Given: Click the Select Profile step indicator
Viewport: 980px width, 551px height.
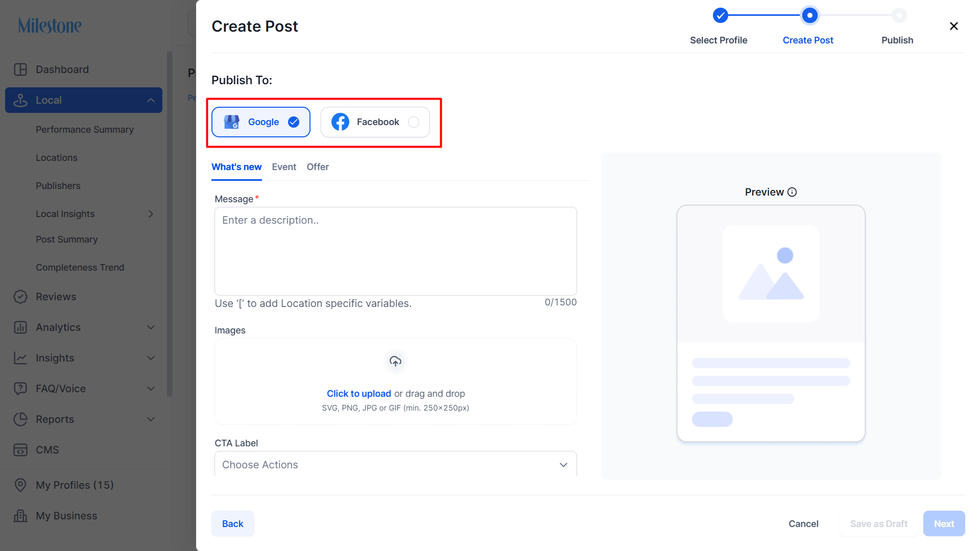Looking at the screenshot, I should [720, 15].
